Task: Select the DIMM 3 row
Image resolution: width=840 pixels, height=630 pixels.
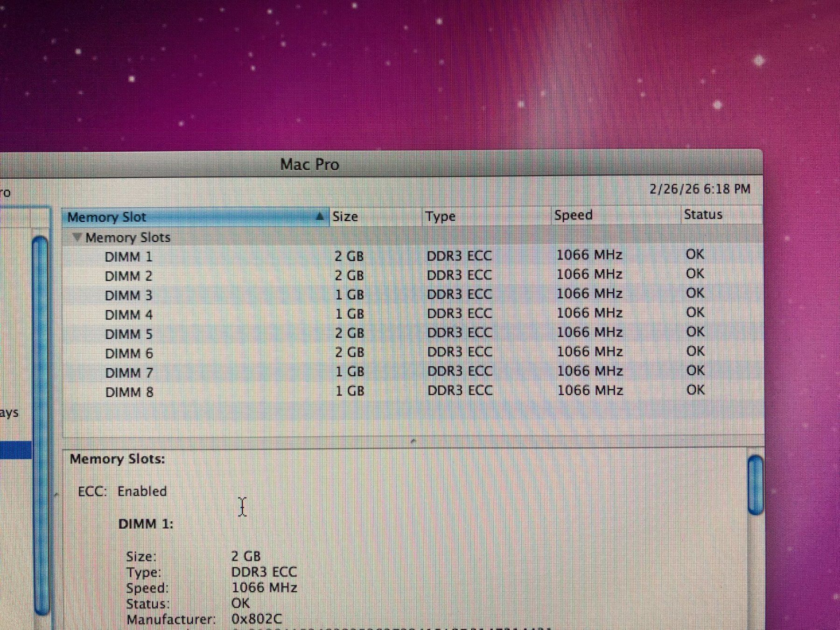Action: tap(413, 294)
